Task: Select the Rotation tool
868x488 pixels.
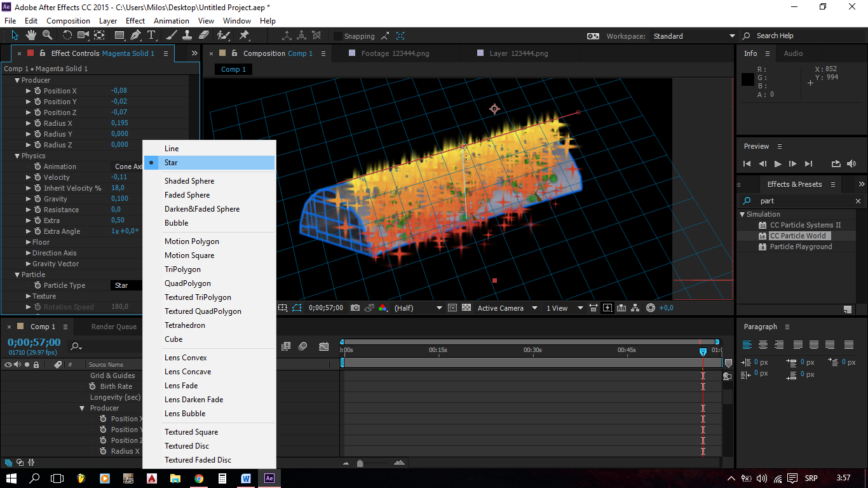Action: (x=67, y=35)
